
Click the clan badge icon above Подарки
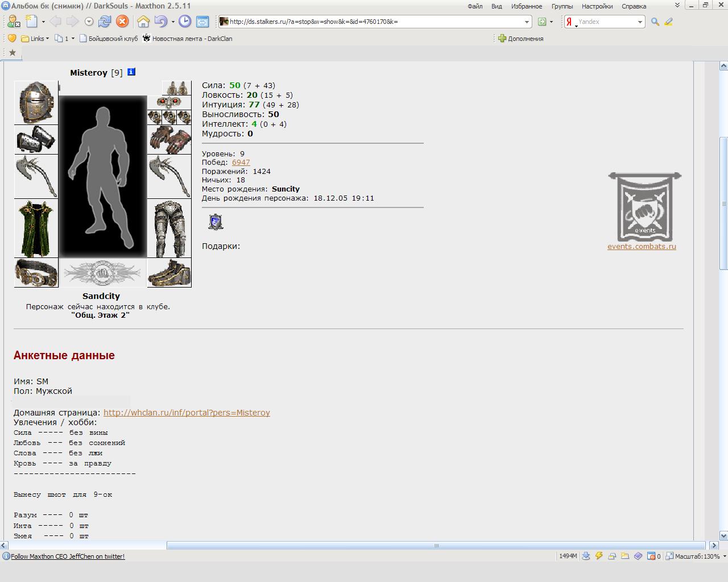tap(216, 222)
